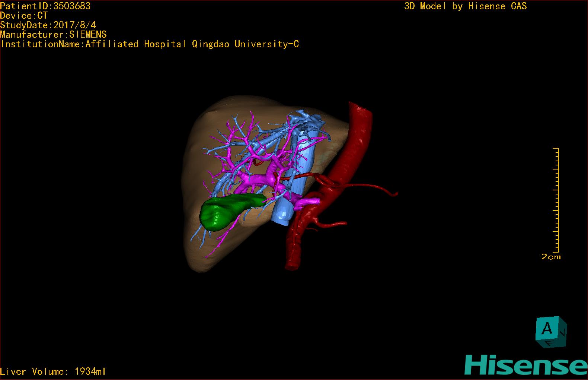Click the 2cm scale label

(x=551, y=257)
